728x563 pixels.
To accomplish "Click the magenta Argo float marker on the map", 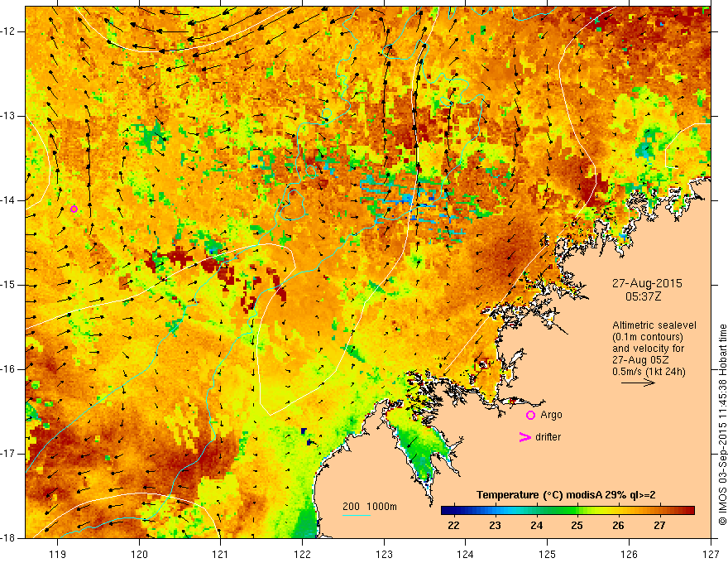I will pos(74,209).
